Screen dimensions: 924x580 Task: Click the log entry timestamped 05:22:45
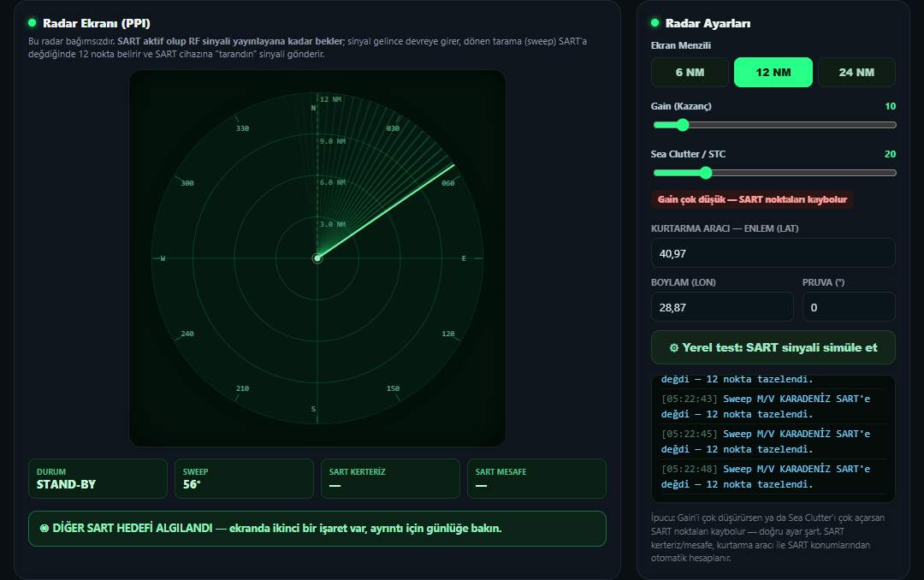[773, 441]
